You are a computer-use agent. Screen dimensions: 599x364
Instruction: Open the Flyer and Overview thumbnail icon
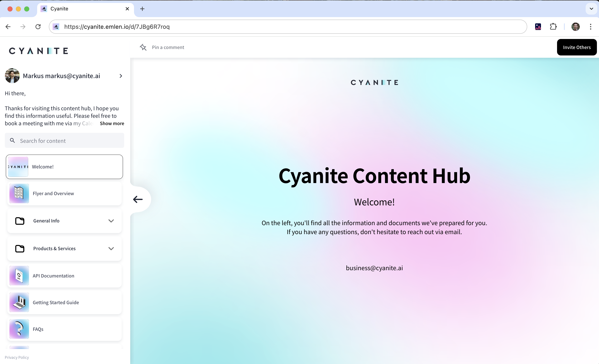pos(19,193)
